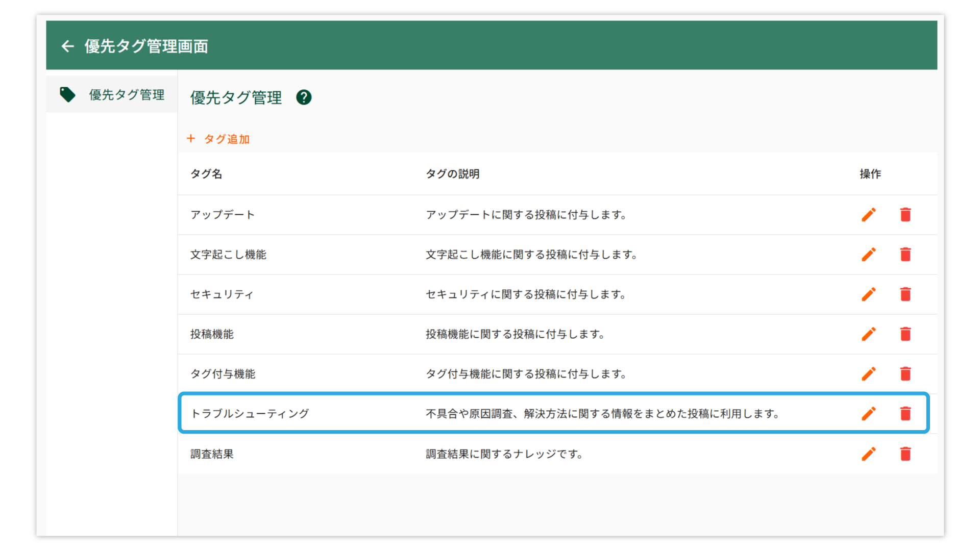Viewport: 980px width, 551px height.
Task: Delete the 文字起こし機能 tag
Action: pyautogui.click(x=905, y=255)
